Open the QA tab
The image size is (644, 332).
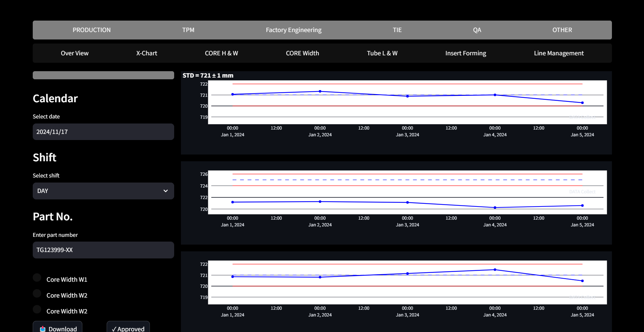click(477, 30)
